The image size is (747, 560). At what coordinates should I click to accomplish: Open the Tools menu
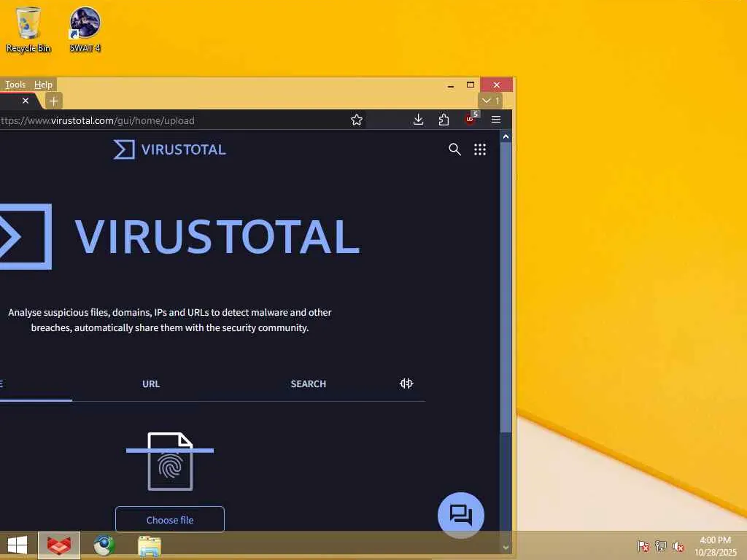15,85
